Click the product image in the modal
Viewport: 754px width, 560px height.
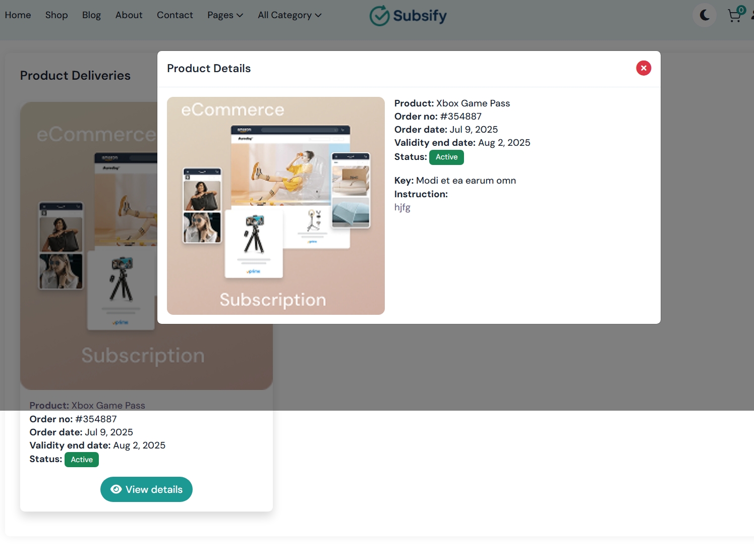[x=276, y=206]
